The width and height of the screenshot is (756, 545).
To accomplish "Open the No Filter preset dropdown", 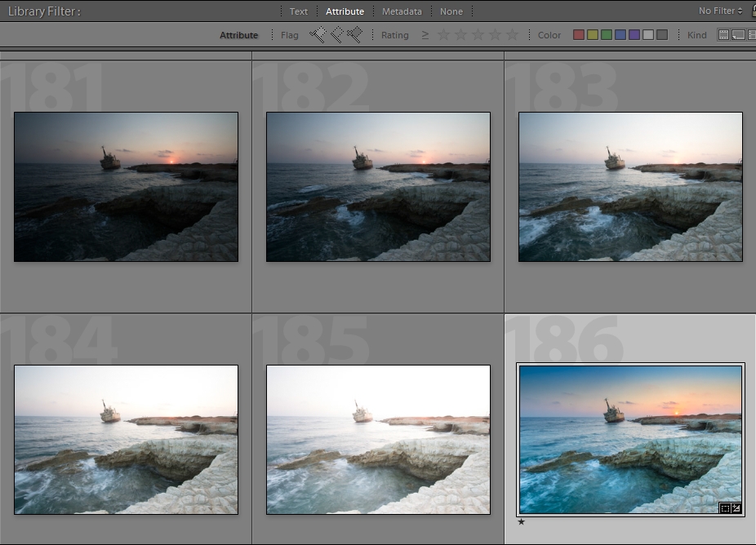I will 721,11.
